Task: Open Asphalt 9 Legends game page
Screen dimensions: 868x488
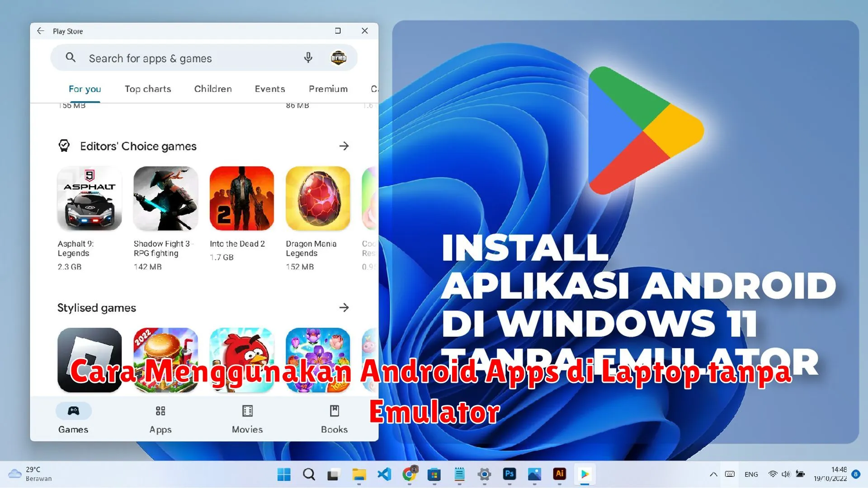Action: (89, 198)
